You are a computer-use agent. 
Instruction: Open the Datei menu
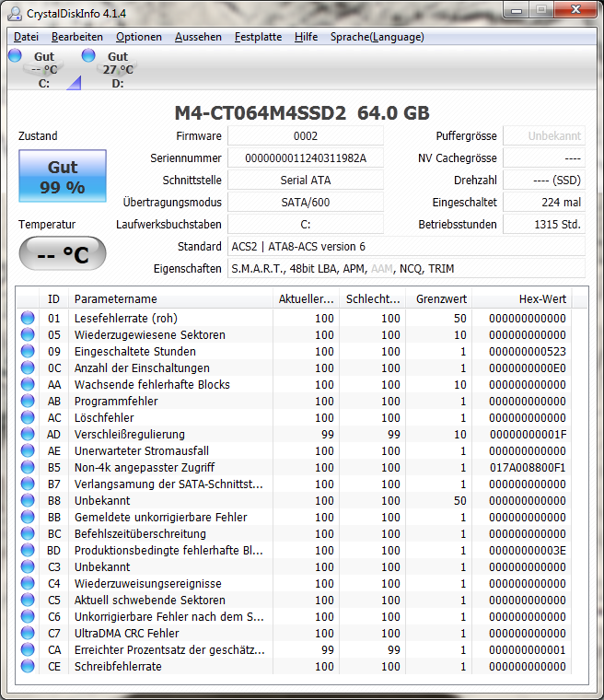[26, 37]
